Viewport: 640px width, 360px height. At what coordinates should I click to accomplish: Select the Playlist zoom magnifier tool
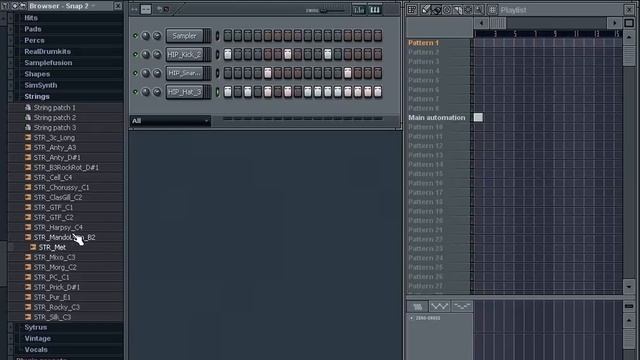[479, 9]
